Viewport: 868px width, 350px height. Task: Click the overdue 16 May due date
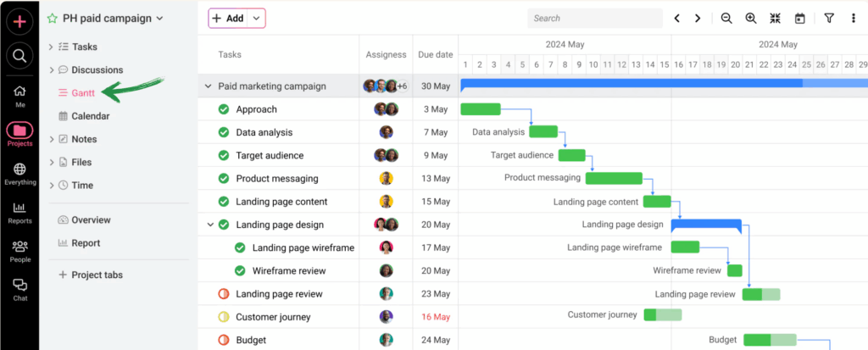pyautogui.click(x=435, y=317)
